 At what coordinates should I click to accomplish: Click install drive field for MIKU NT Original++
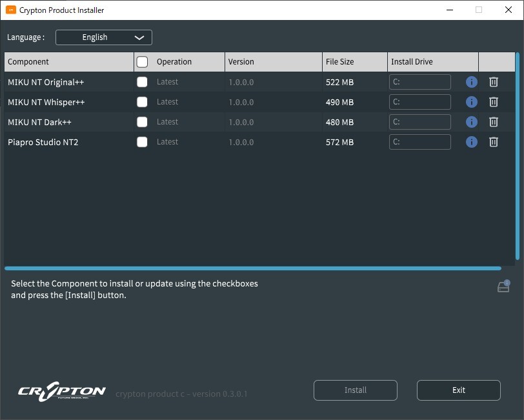[419, 82]
